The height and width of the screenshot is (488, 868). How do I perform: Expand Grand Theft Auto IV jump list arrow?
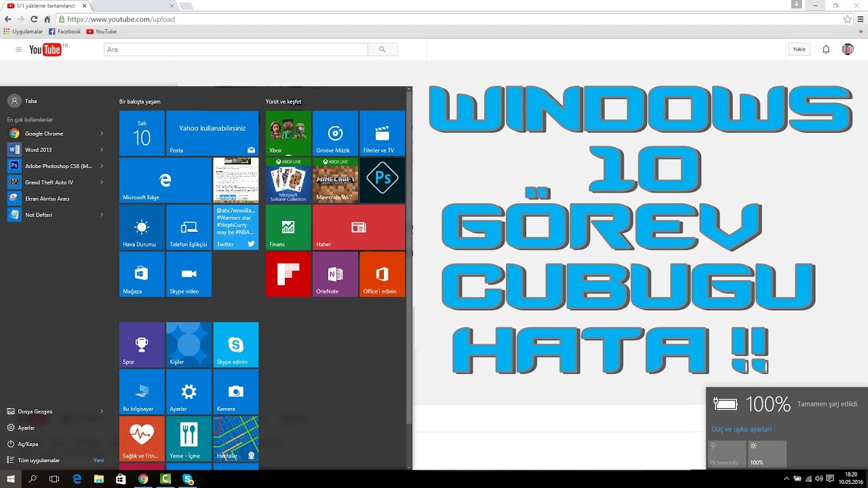102,182
